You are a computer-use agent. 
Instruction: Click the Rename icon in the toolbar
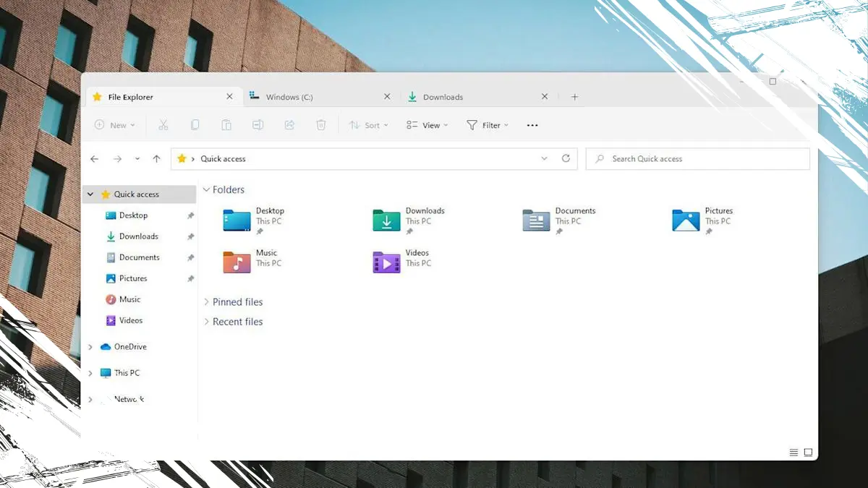(x=258, y=124)
